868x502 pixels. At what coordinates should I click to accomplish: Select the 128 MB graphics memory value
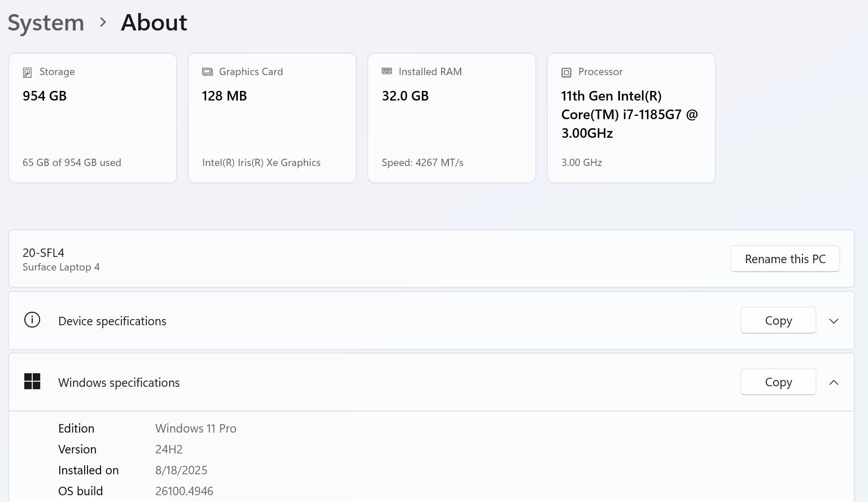224,96
